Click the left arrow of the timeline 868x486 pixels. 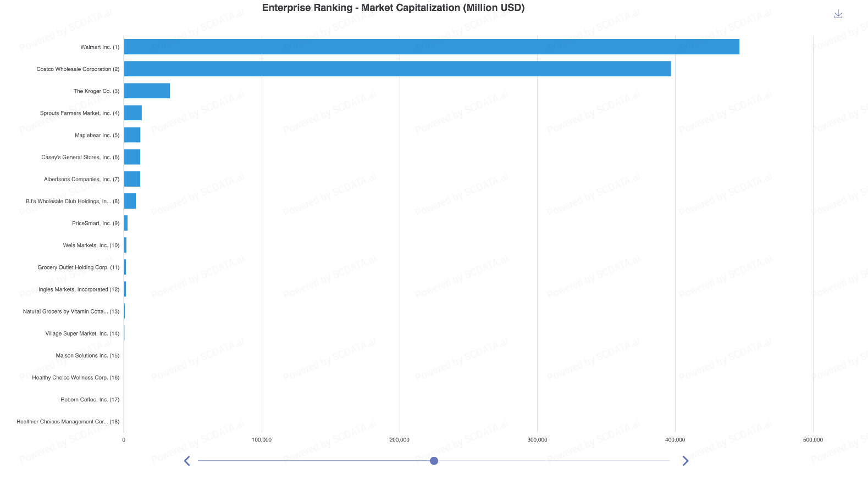point(187,461)
